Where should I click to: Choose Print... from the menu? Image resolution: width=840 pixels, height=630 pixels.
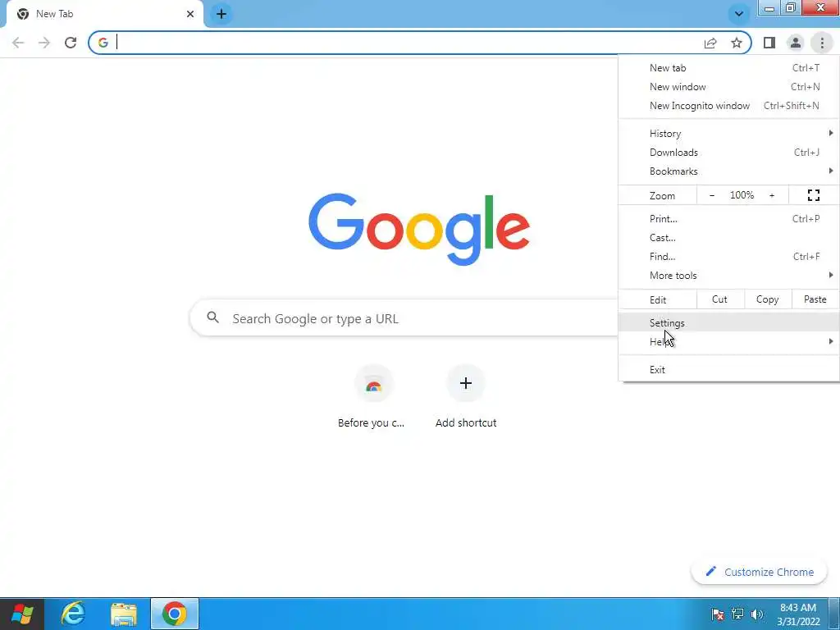click(728, 218)
